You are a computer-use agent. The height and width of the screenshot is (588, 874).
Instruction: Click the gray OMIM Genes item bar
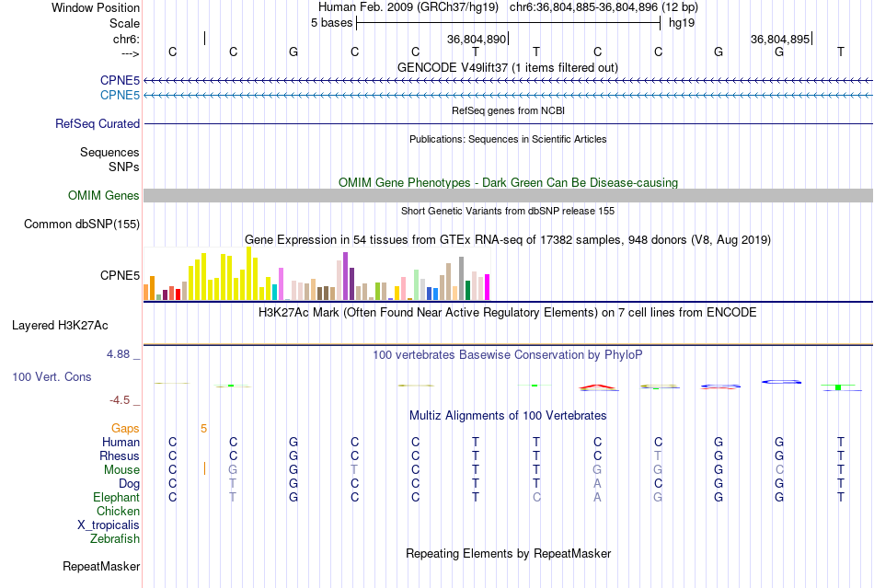click(509, 195)
